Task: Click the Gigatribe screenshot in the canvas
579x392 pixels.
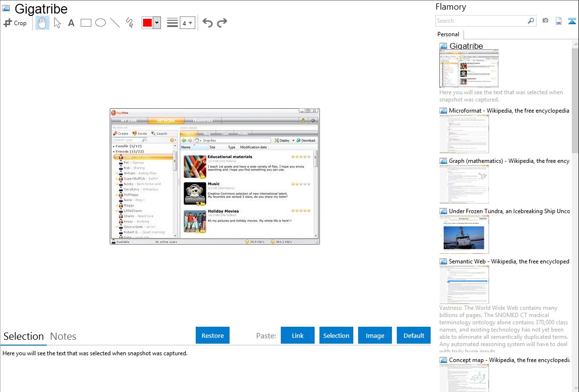Action: pos(215,176)
